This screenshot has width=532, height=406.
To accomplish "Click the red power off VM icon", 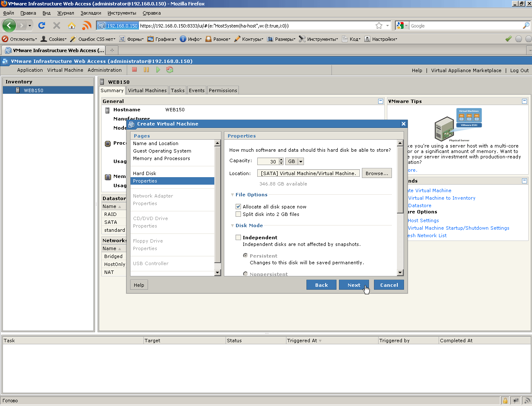I will coord(135,70).
